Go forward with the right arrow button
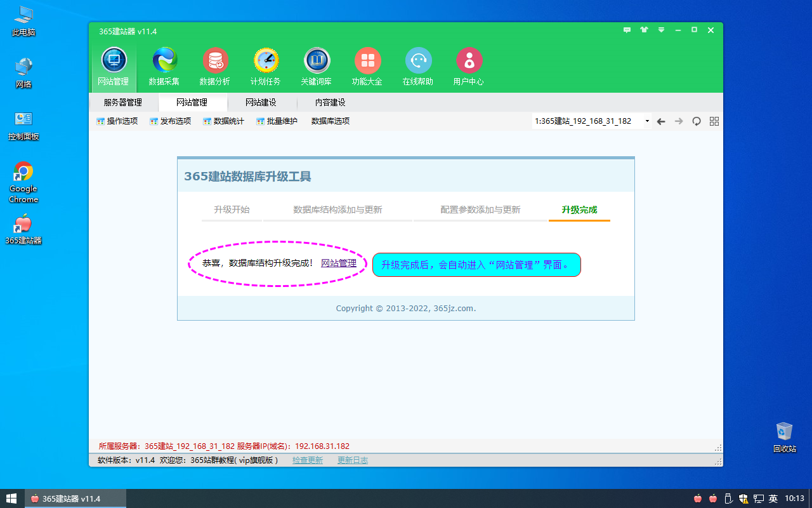This screenshot has width=812, height=508. point(679,121)
